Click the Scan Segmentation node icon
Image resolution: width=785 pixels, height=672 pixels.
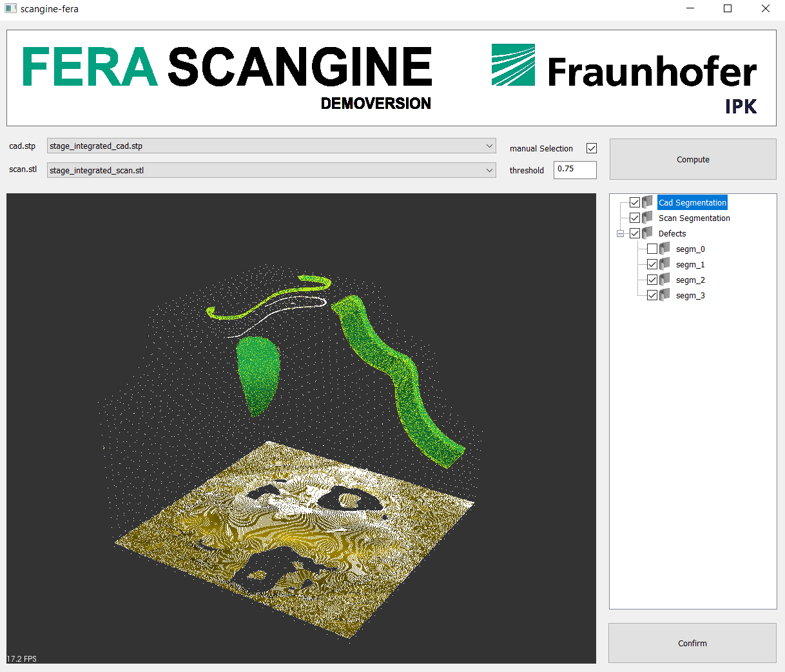tap(648, 218)
